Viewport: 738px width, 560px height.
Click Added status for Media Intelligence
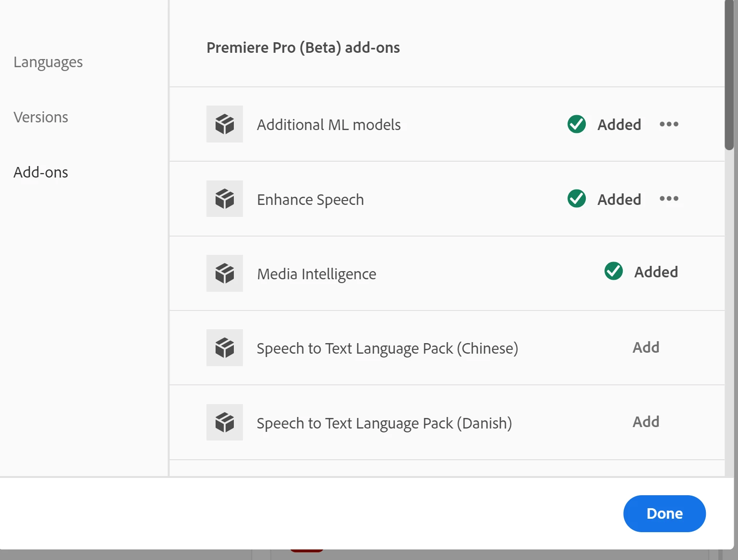coord(656,272)
